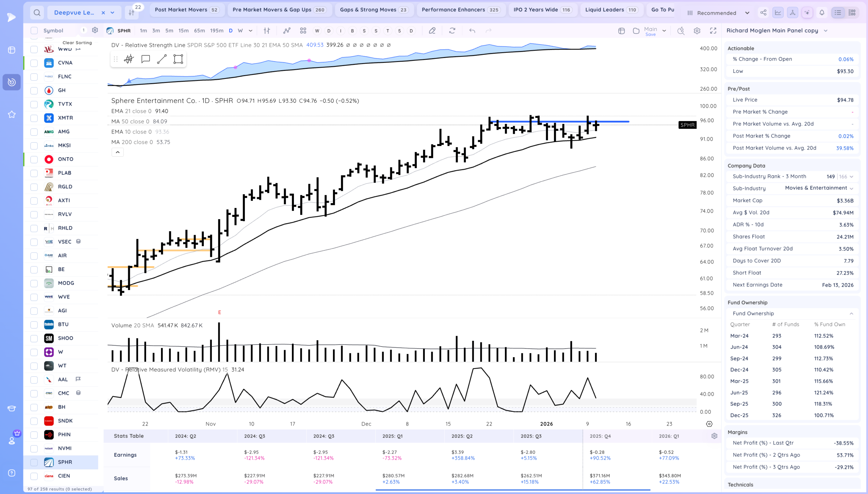Tick the checkbox beside ONTO
The width and height of the screenshot is (868, 494).
(x=34, y=159)
